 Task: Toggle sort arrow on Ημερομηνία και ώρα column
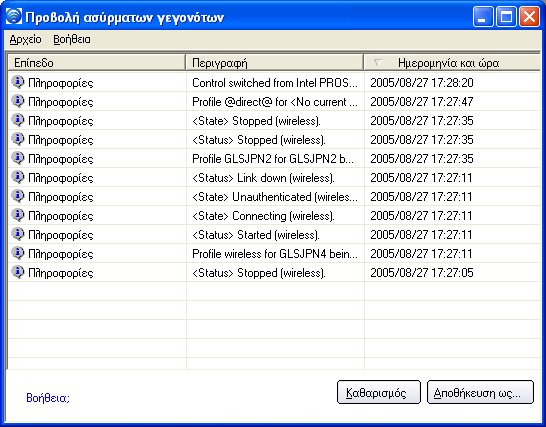point(377,63)
